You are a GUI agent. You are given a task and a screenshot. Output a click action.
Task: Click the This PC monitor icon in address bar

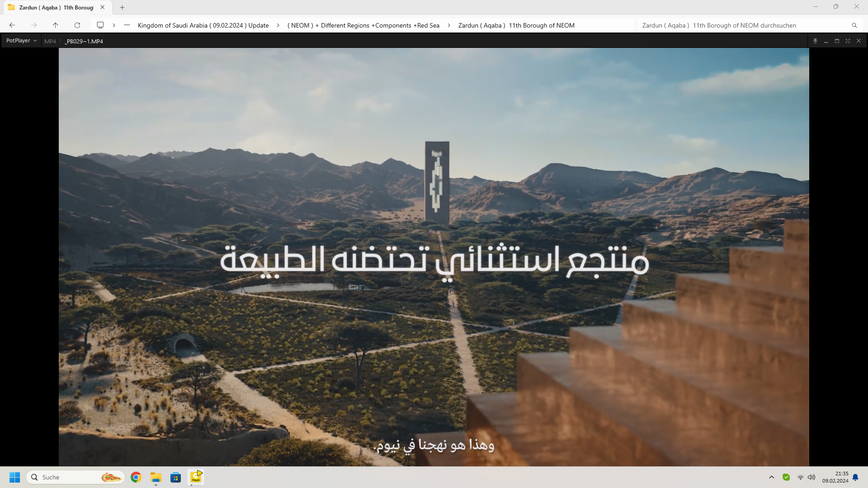click(100, 25)
